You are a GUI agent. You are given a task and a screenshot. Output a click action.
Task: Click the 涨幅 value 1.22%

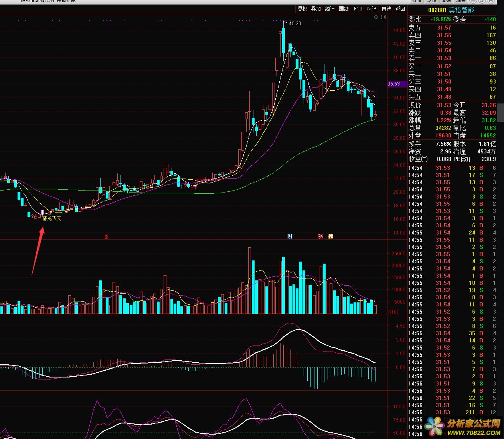tap(443, 120)
